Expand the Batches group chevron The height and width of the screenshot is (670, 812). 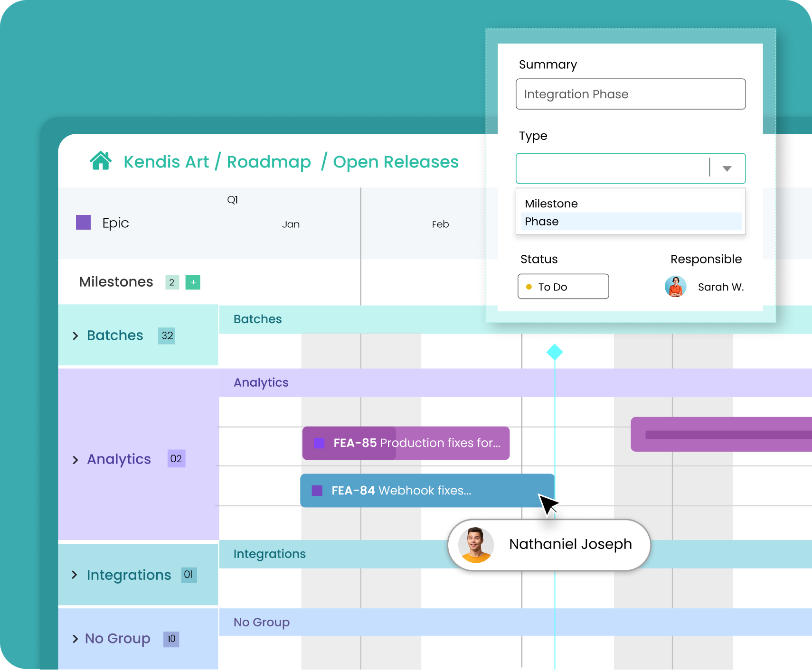[x=75, y=336]
